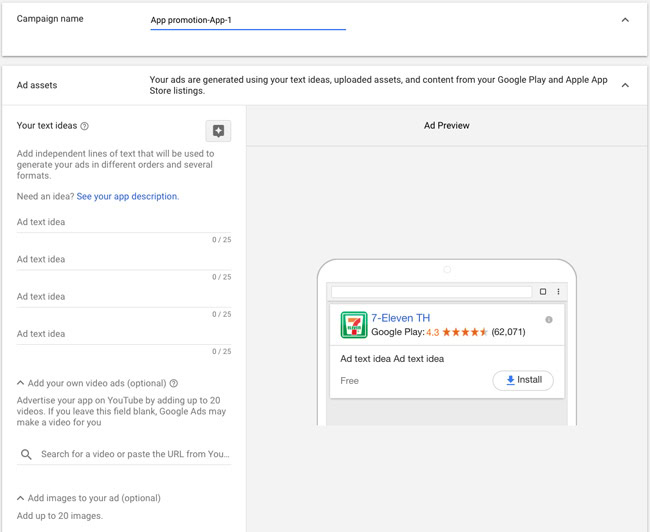Click the 7-Eleven app icon in preview
Image resolution: width=650 pixels, height=532 pixels.
(354, 325)
